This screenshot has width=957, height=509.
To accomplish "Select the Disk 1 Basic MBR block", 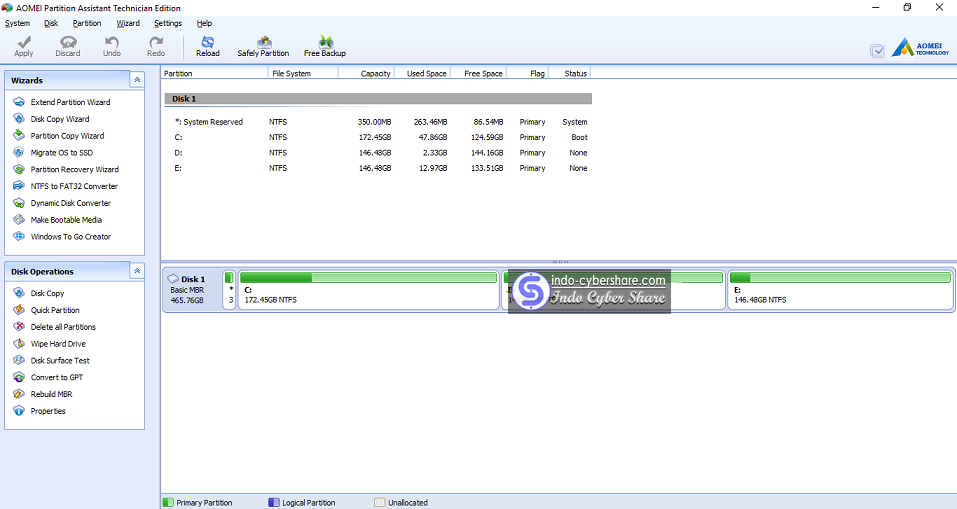I will click(192, 289).
